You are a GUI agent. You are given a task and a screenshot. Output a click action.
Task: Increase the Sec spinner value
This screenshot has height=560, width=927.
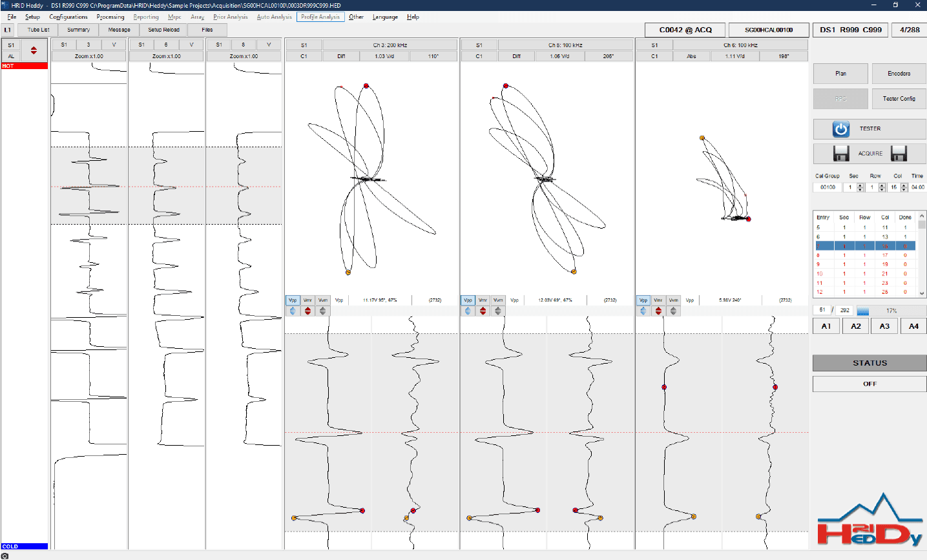[x=860, y=185]
